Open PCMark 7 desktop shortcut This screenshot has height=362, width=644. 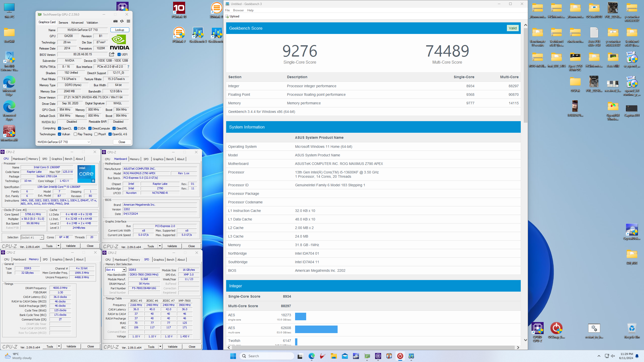(x=179, y=35)
